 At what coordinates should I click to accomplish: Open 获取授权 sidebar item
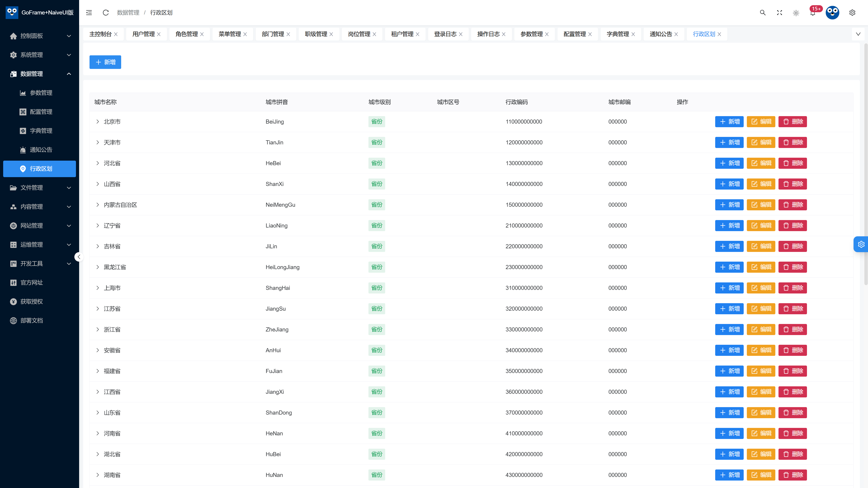[x=39, y=301]
